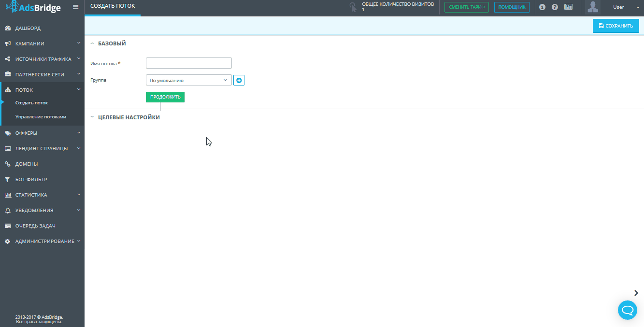Viewport: 644px width, 327px height.
Task: Expand the Лендинг страницы menu chevron
Action: coord(79,148)
